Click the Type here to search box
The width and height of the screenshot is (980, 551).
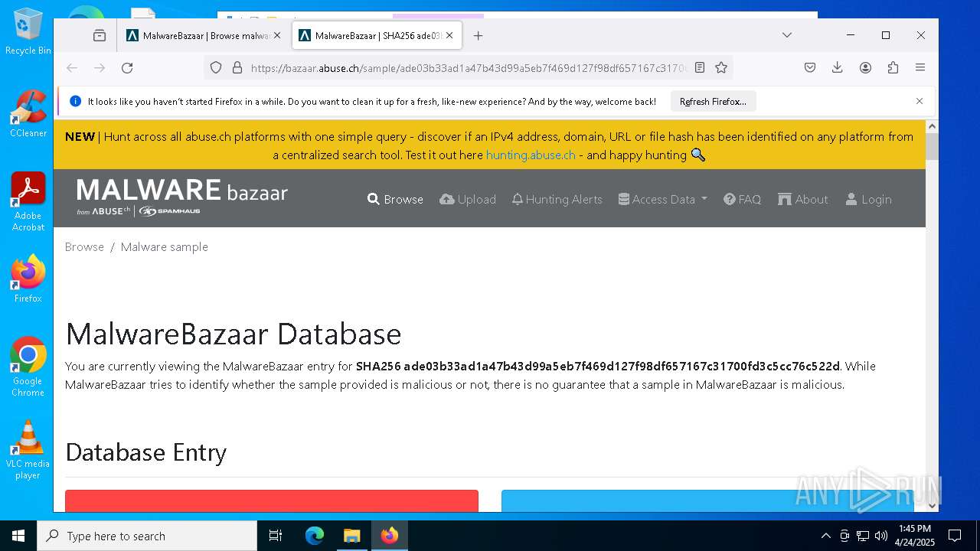[x=147, y=536]
